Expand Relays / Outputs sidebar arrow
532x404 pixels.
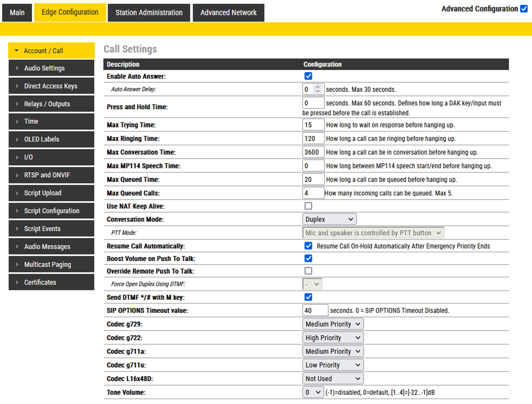[17, 104]
